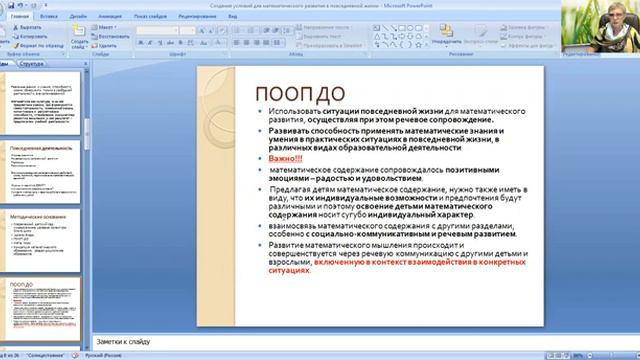Select the Методические основания slide thumbnail
Screen dimensions: 640x360
[x=41, y=240]
